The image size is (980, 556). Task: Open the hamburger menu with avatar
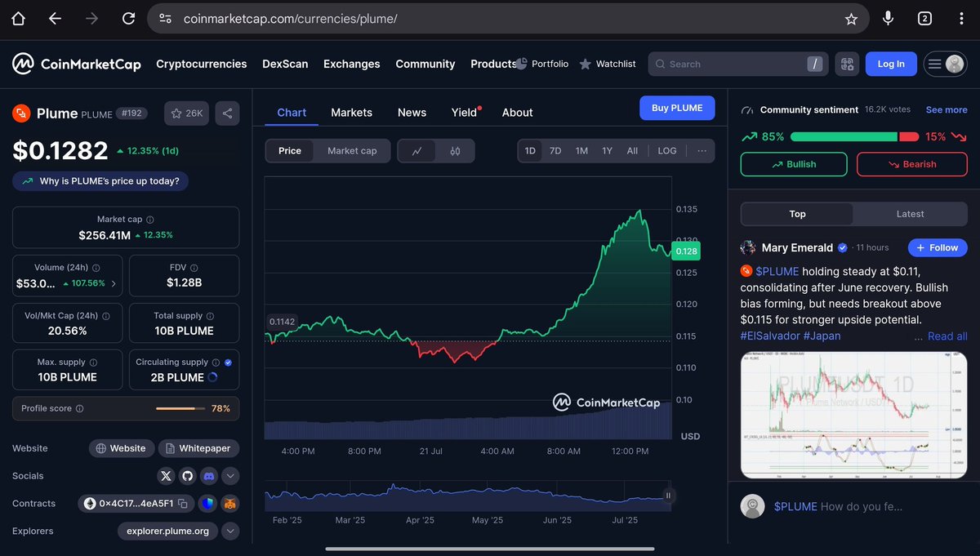click(x=946, y=64)
